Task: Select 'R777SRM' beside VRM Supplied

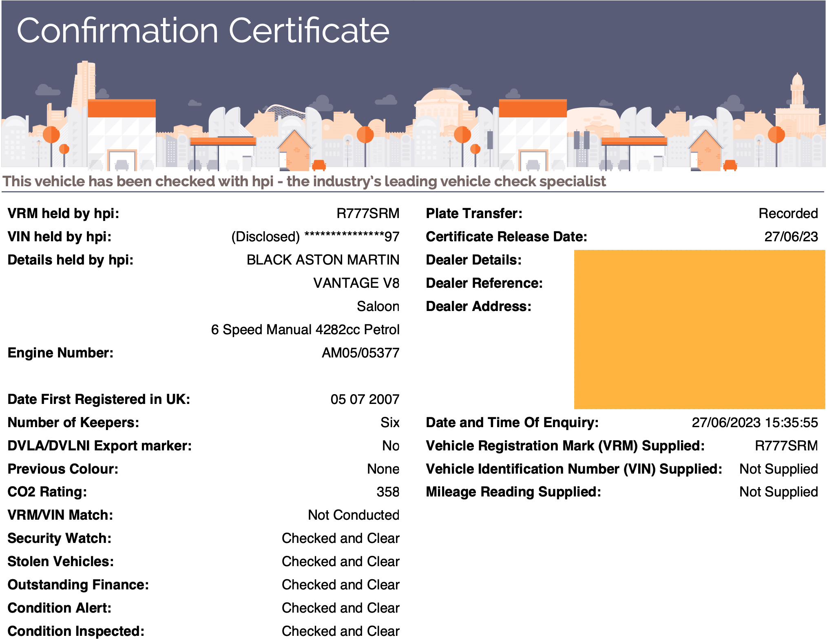Action: pyautogui.click(x=786, y=446)
